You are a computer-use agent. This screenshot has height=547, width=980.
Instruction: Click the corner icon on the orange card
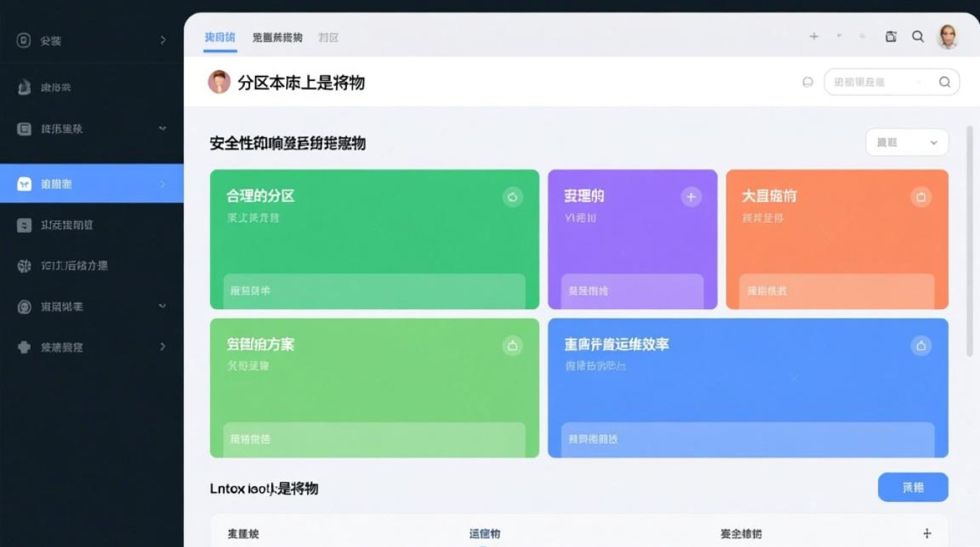[x=921, y=197]
